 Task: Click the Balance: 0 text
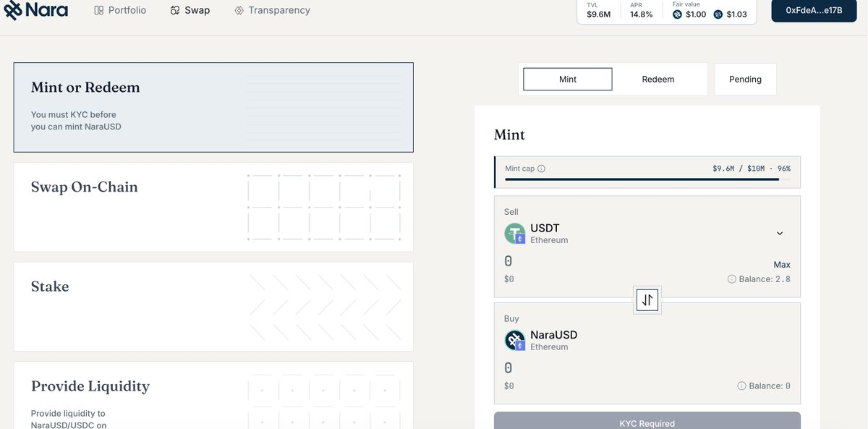770,386
